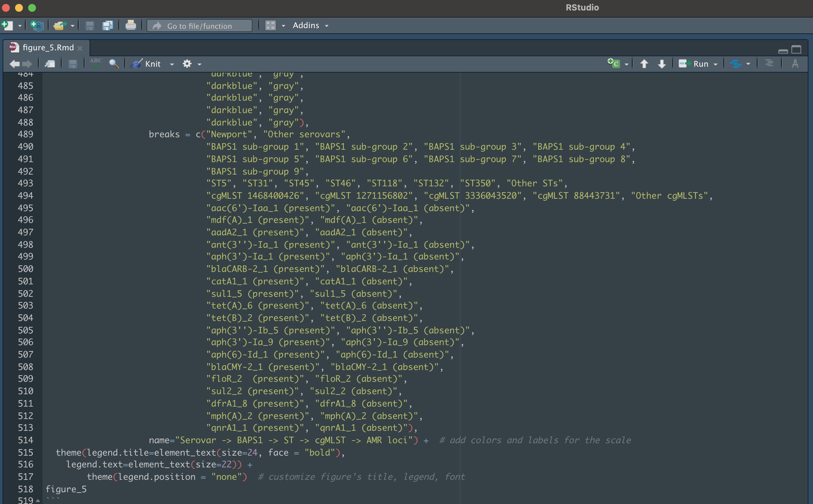Open find and replace magnifier
Image resolution: width=813 pixels, height=504 pixels.
pyautogui.click(x=114, y=64)
